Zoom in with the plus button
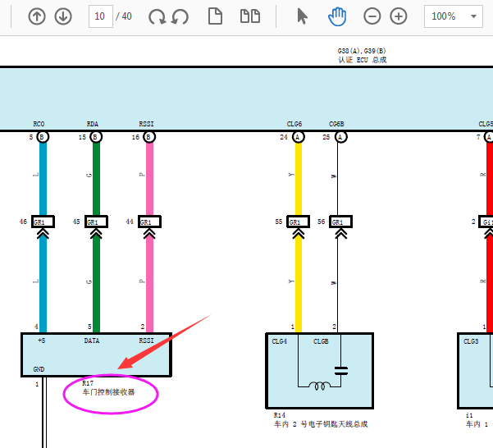This screenshot has height=448, width=493. pyautogui.click(x=399, y=16)
